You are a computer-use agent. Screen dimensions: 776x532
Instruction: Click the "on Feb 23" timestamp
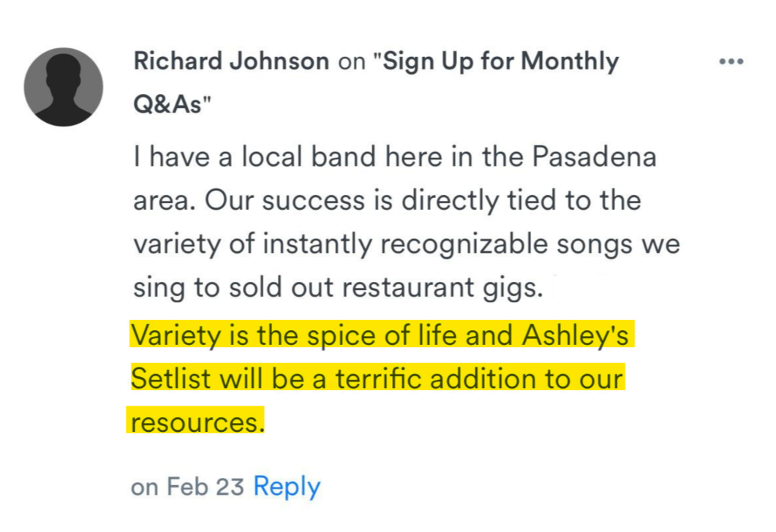[x=187, y=487]
